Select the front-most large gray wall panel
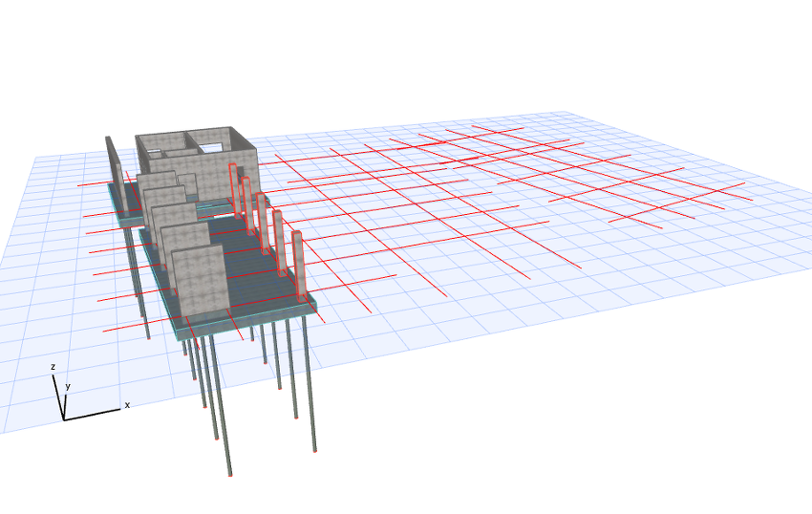This screenshot has height=514, width=812. tap(200, 281)
